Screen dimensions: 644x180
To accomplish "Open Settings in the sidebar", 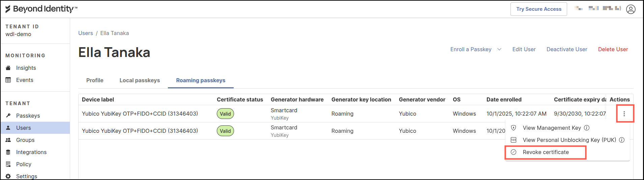I will pyautogui.click(x=27, y=176).
